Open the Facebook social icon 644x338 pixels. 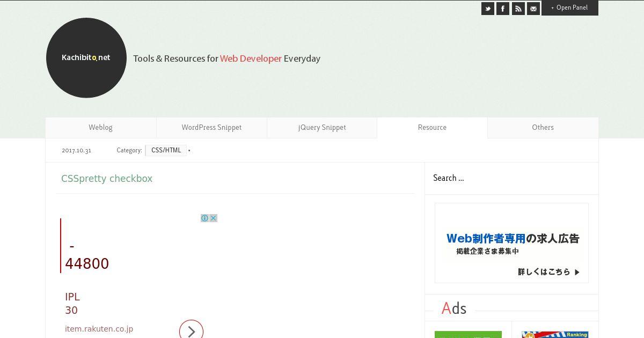pyautogui.click(x=503, y=9)
